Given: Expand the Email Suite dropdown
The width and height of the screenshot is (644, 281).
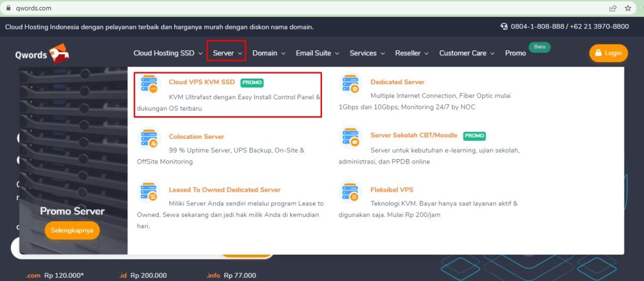Looking at the screenshot, I should (x=317, y=53).
